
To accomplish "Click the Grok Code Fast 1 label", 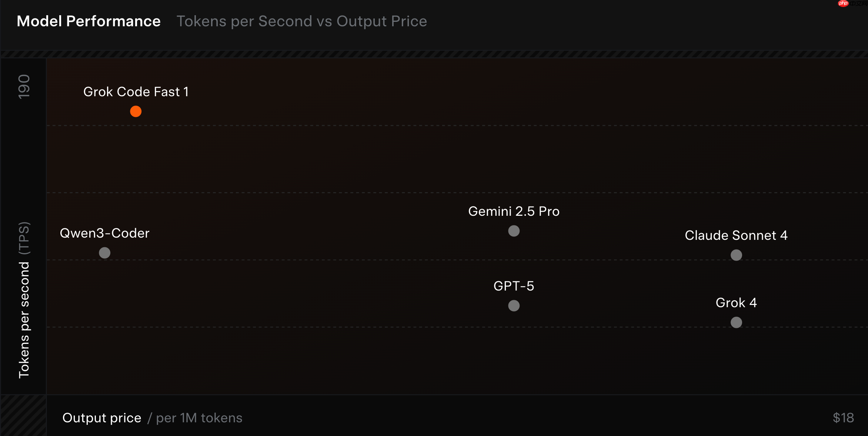I will click(136, 92).
